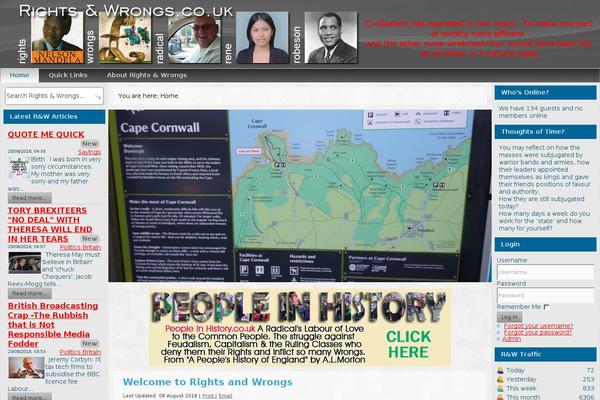Click the Today traffic icon
Viewport: 600px width, 400px height.
pyautogui.click(x=500, y=370)
